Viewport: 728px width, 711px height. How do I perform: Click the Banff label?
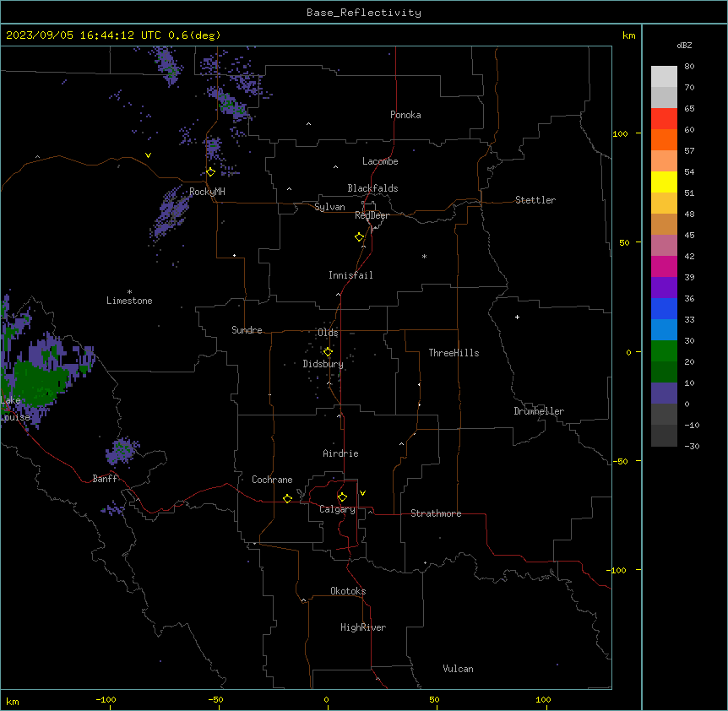(105, 479)
